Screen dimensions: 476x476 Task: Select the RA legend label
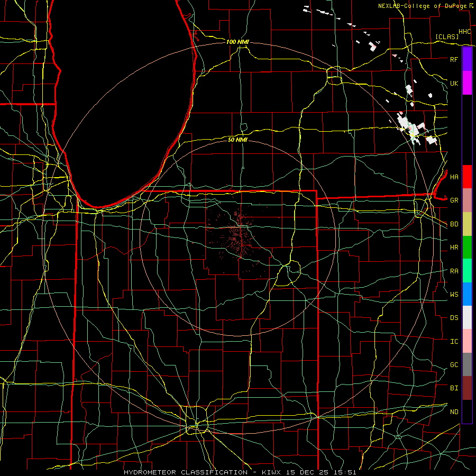pyautogui.click(x=454, y=271)
